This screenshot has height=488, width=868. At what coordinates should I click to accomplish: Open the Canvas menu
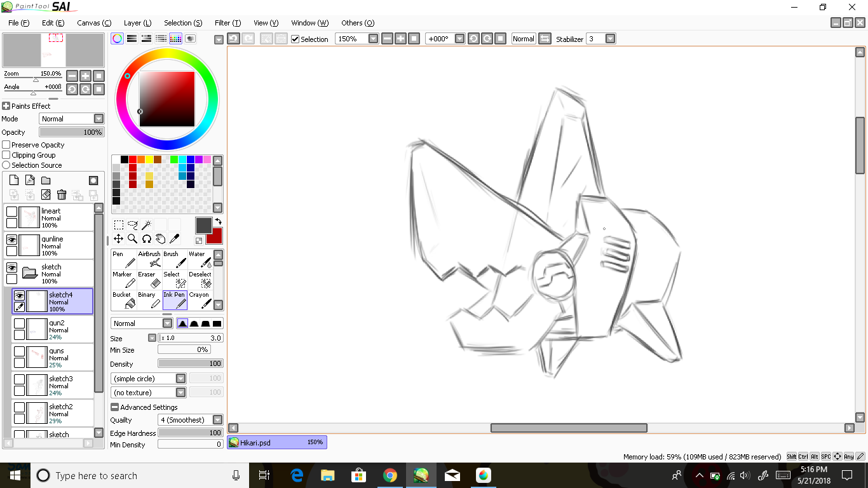[x=94, y=23]
